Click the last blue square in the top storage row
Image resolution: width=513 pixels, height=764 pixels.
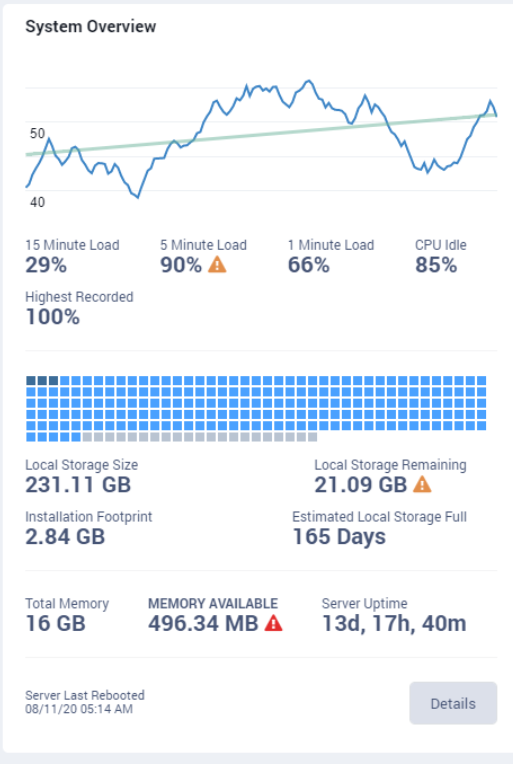(481, 381)
